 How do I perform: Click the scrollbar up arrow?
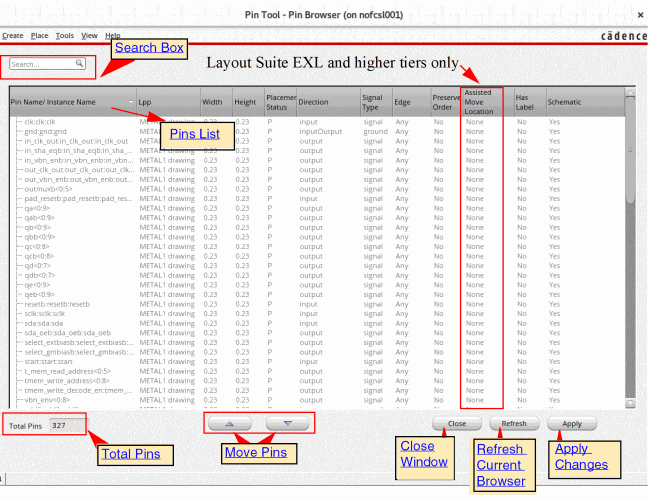[x=630, y=93]
